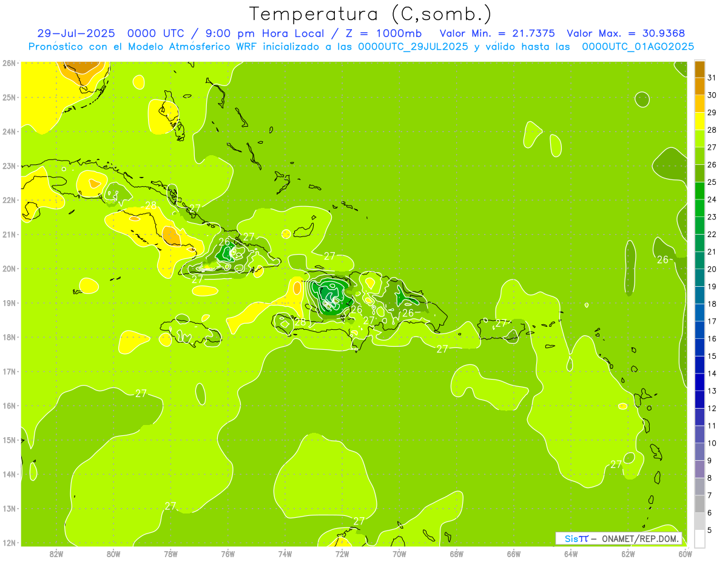Image resolution: width=728 pixels, height=562 pixels.
Task: Click the 14N latitude axis label
Action: pyautogui.click(x=8, y=474)
